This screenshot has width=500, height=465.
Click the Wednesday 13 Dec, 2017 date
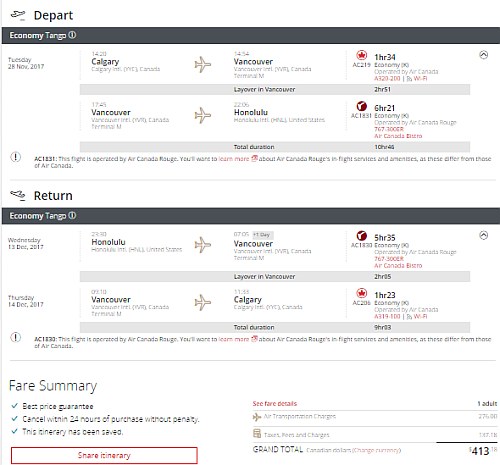26,244
